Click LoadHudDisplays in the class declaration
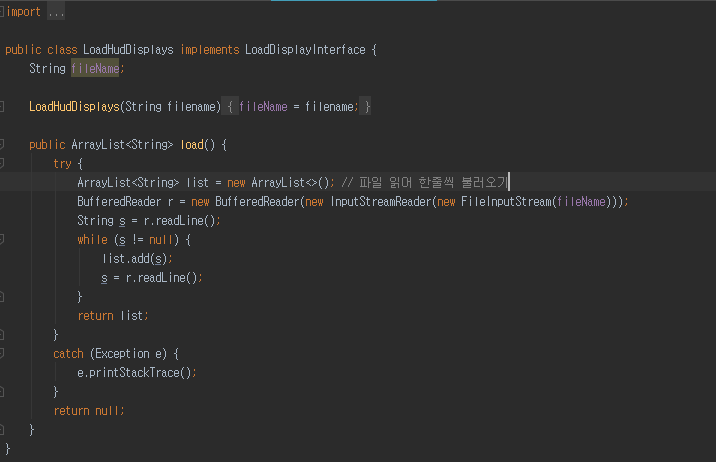 [x=128, y=50]
